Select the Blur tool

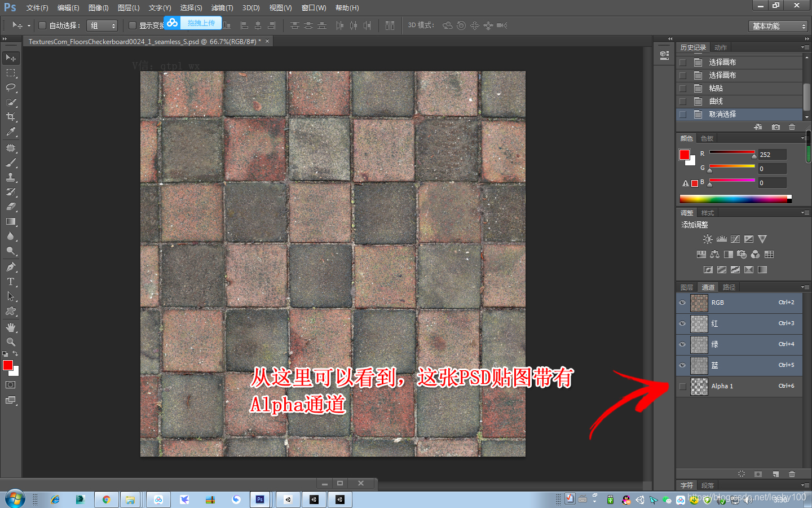(11, 236)
